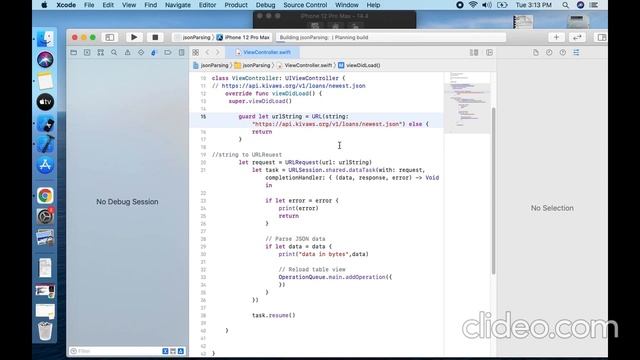
Task: Launch Finder from the Dock
Action: click(x=45, y=39)
